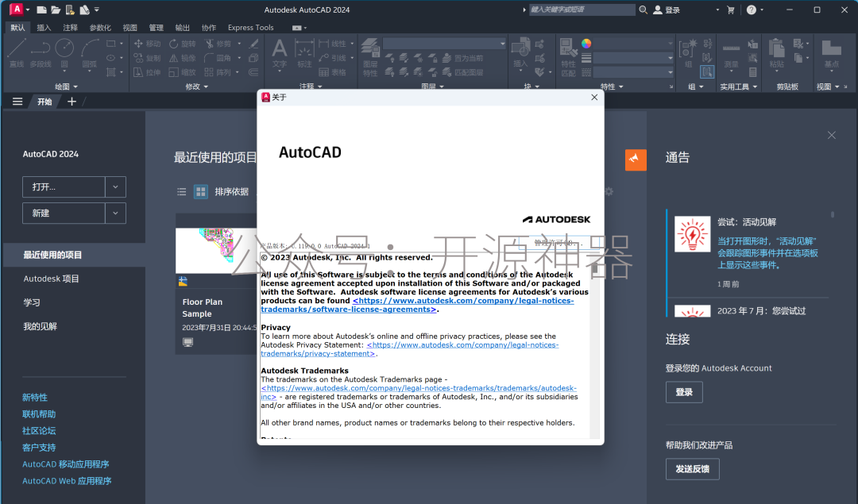Toggle group selection on/off icon in Group panel
The width and height of the screenshot is (858, 504).
point(708,72)
